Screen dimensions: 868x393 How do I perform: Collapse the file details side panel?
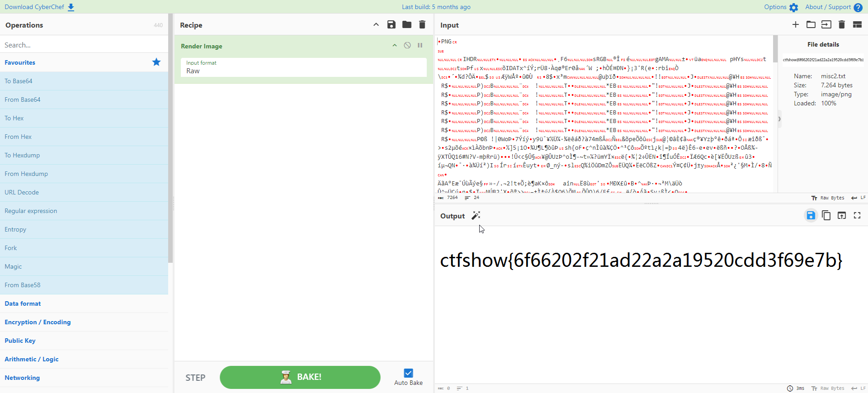(x=779, y=119)
